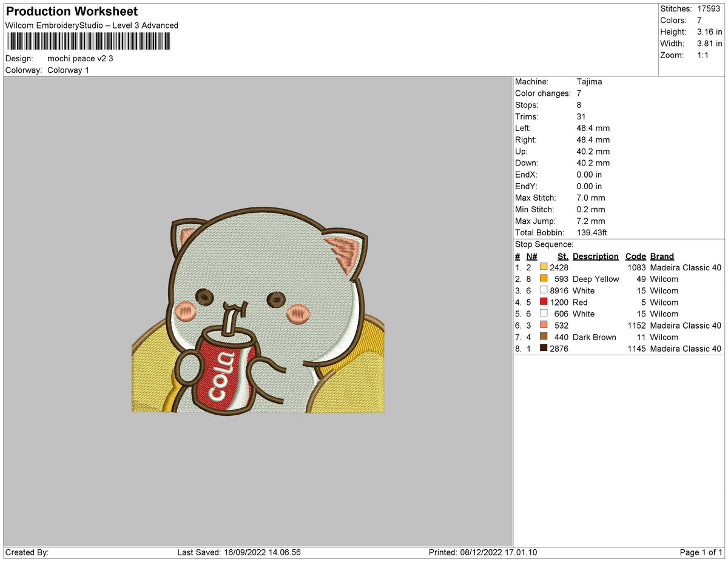Viewport: 728px width, 562px height.
Task: Click the 'Last Saved: 16/09/2022 14.06.56' footer text
Action: [x=239, y=552]
